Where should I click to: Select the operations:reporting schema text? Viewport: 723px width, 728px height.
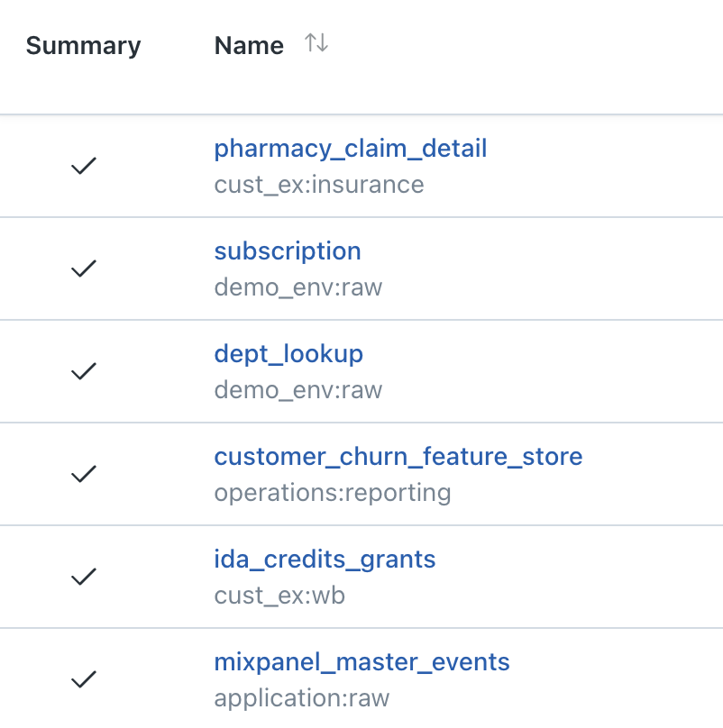pos(333,493)
